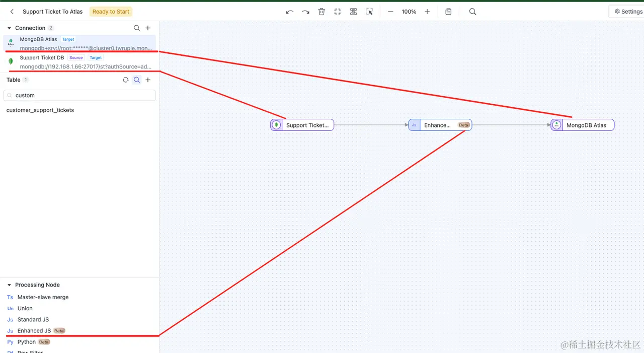Zoom out with minus icon
The image size is (644, 353).
[x=390, y=12]
